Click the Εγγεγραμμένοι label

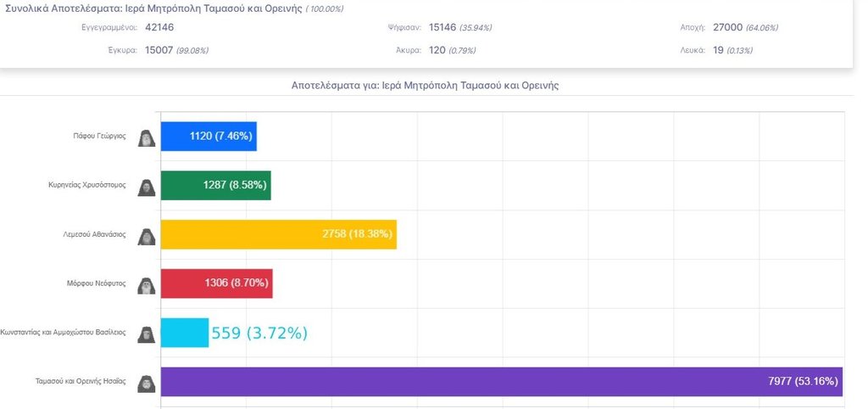point(109,28)
